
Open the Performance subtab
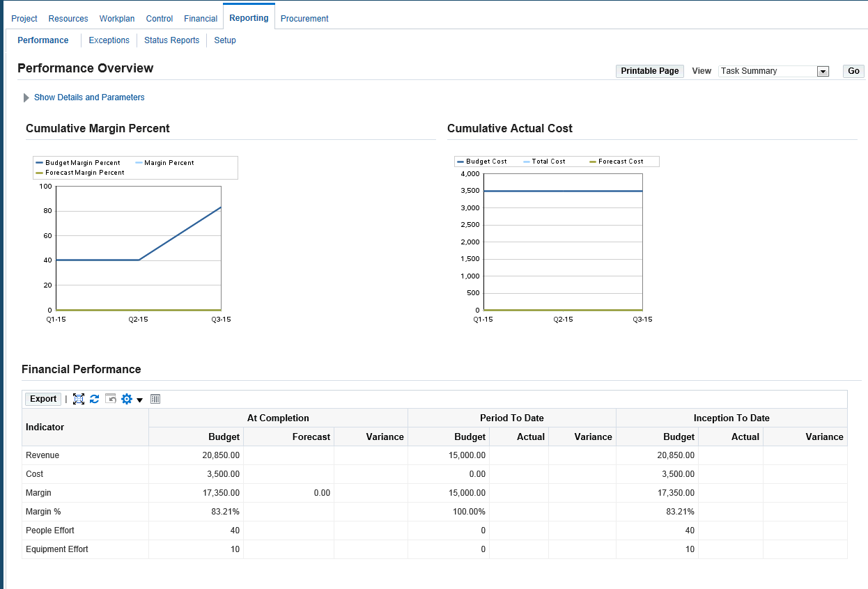[43, 40]
